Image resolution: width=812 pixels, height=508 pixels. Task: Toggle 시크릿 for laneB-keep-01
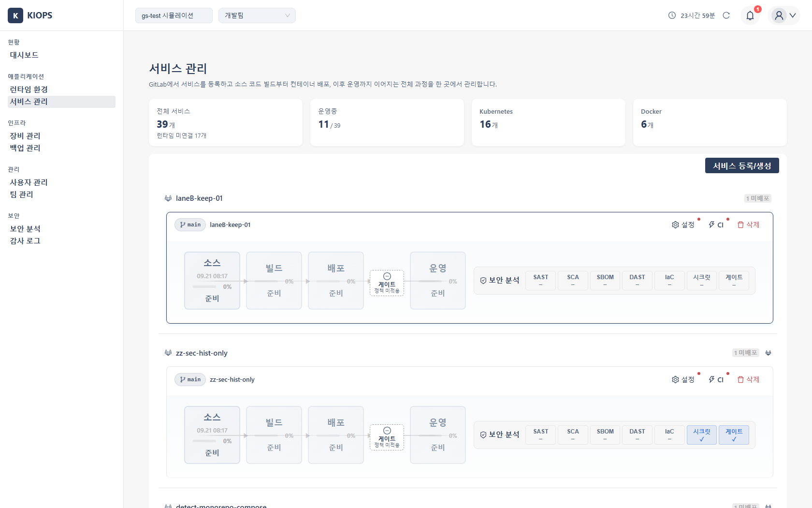click(702, 281)
